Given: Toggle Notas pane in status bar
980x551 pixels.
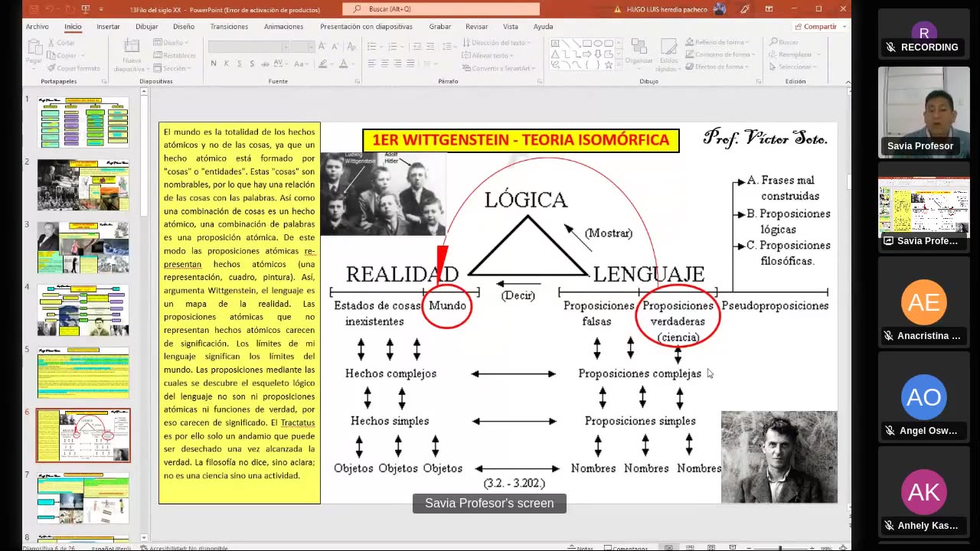Looking at the screenshot, I should 581,548.
